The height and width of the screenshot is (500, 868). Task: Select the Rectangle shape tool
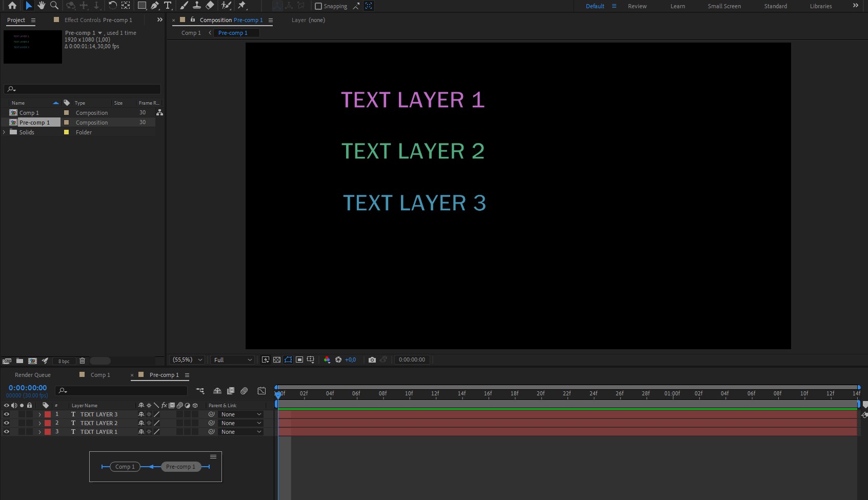(x=142, y=6)
